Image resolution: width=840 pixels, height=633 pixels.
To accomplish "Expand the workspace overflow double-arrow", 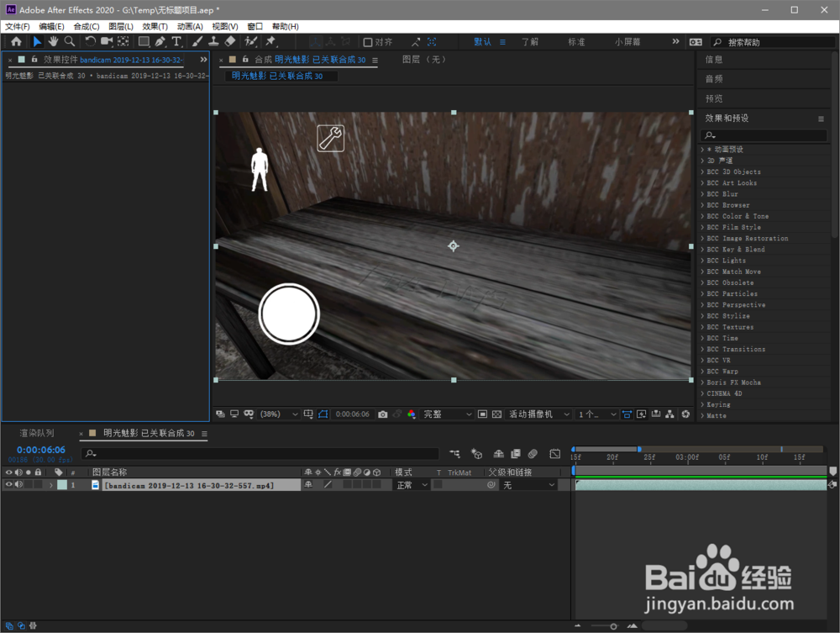I will pyautogui.click(x=675, y=41).
